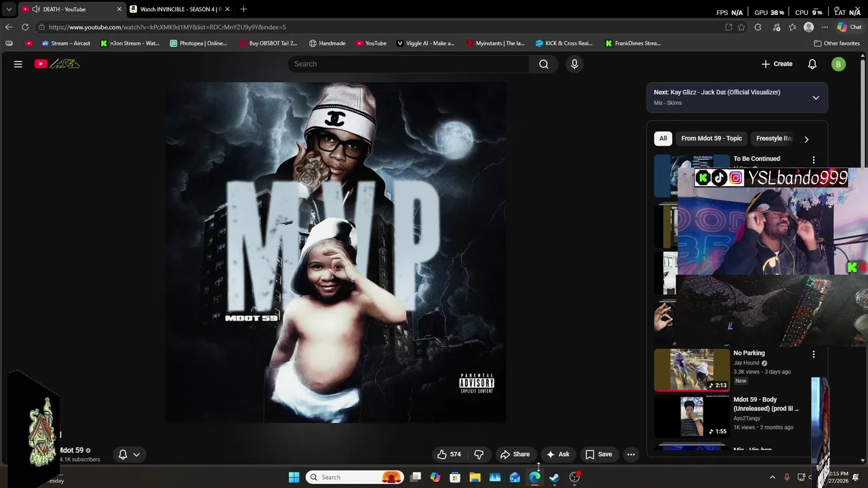Open the tab search dropdown arrow
The image size is (868, 488).
(9, 9)
